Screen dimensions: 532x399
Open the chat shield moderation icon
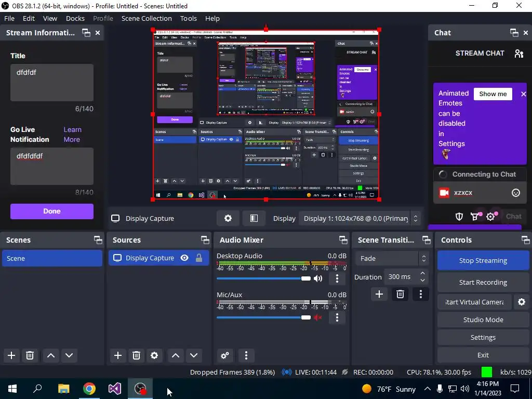pos(459,217)
